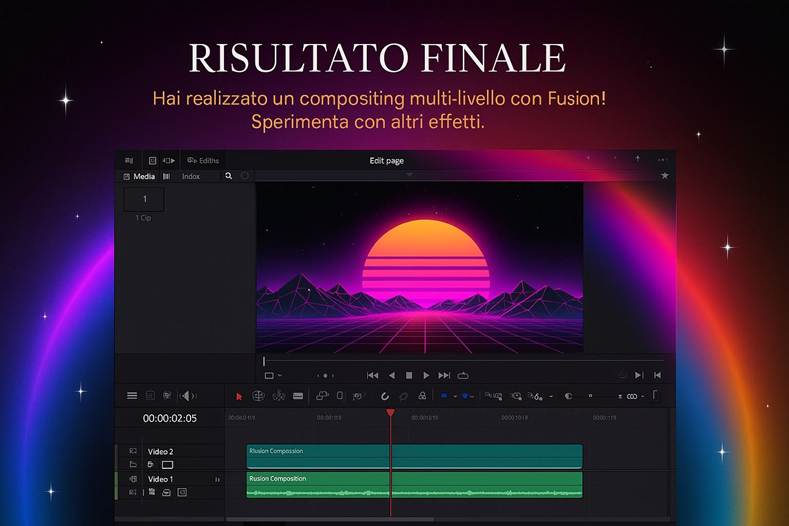Go to the next clip using the right viewer arrow

pyautogui.click(x=639, y=375)
